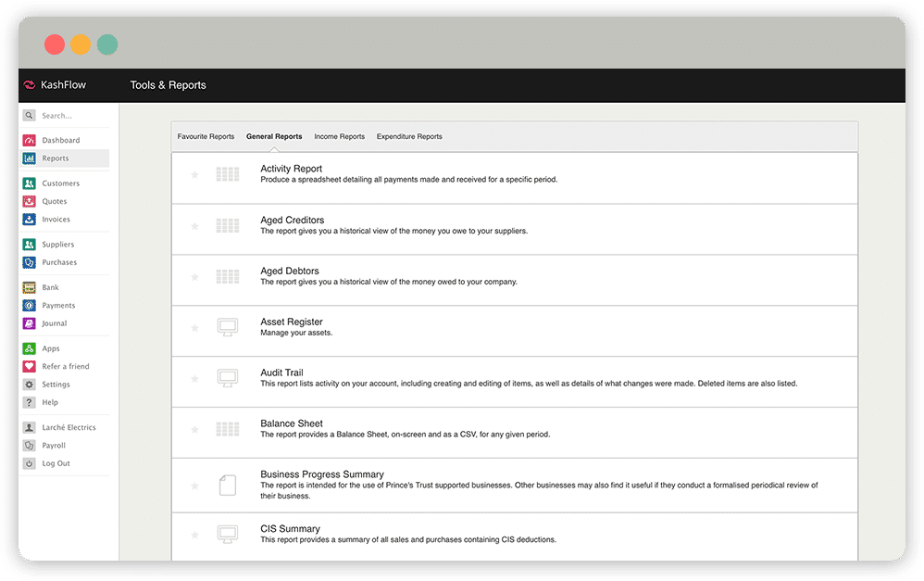Switch to Favourite Reports tab
The height and width of the screenshot is (581, 924).
point(206,137)
